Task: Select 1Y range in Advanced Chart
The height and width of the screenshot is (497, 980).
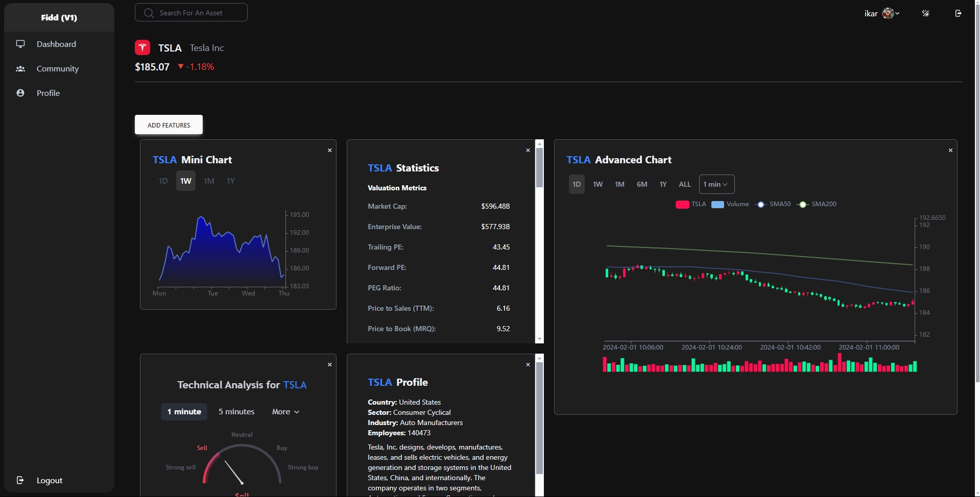Action: coord(663,184)
